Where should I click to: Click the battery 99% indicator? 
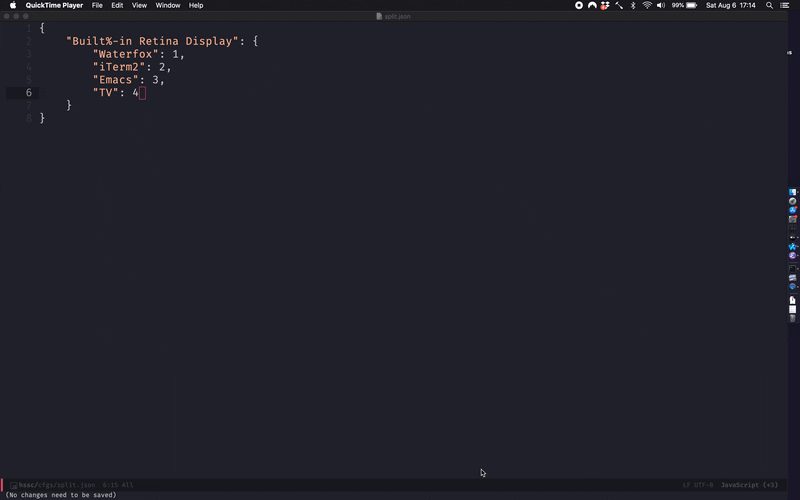click(x=684, y=5)
